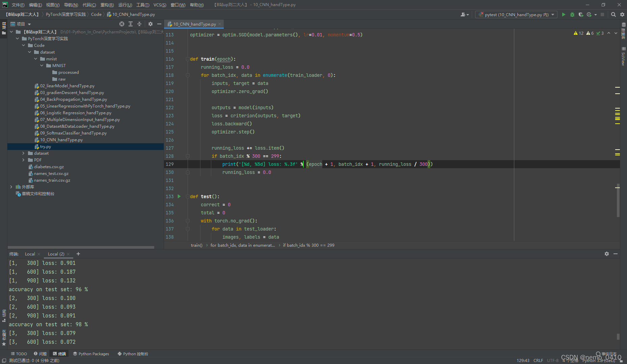Collapse the MNIST subfolder
The image size is (627, 364).
[x=42, y=65]
